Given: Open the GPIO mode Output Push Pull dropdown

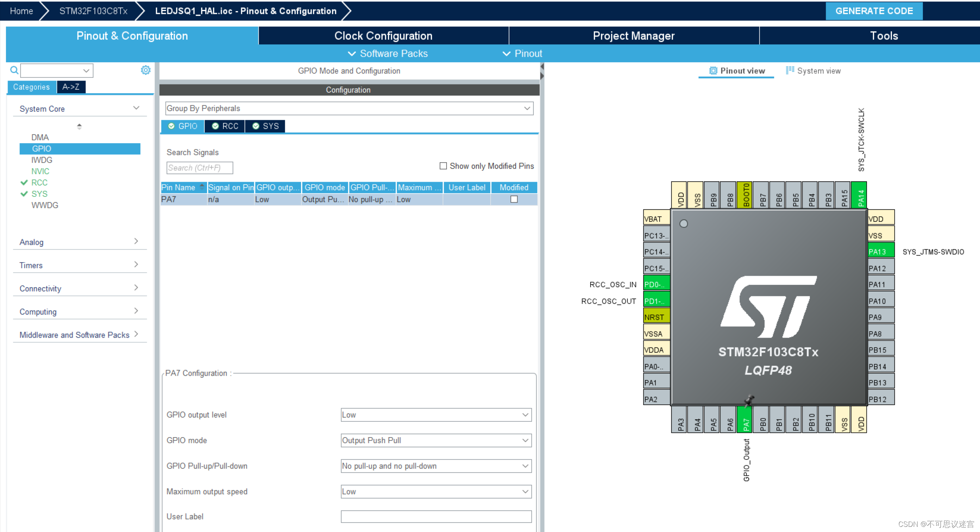Looking at the screenshot, I should click(435, 440).
